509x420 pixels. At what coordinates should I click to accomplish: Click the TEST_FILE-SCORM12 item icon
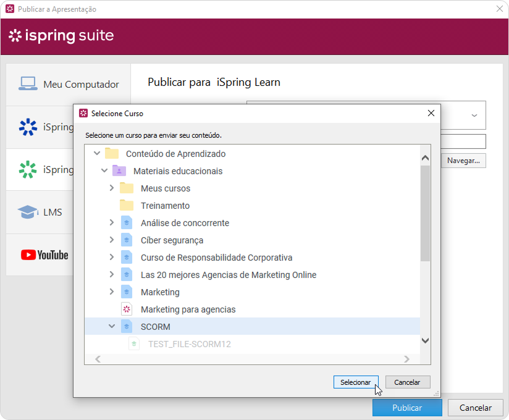[134, 344]
